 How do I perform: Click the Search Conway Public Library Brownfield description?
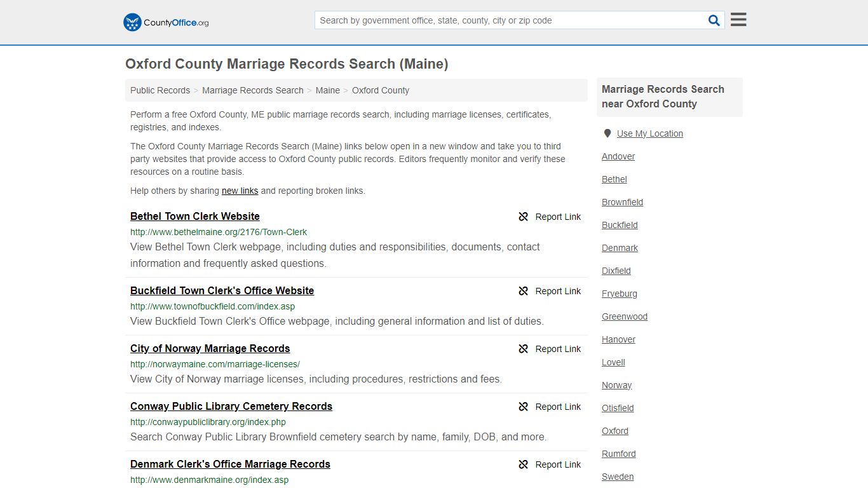coord(338,437)
